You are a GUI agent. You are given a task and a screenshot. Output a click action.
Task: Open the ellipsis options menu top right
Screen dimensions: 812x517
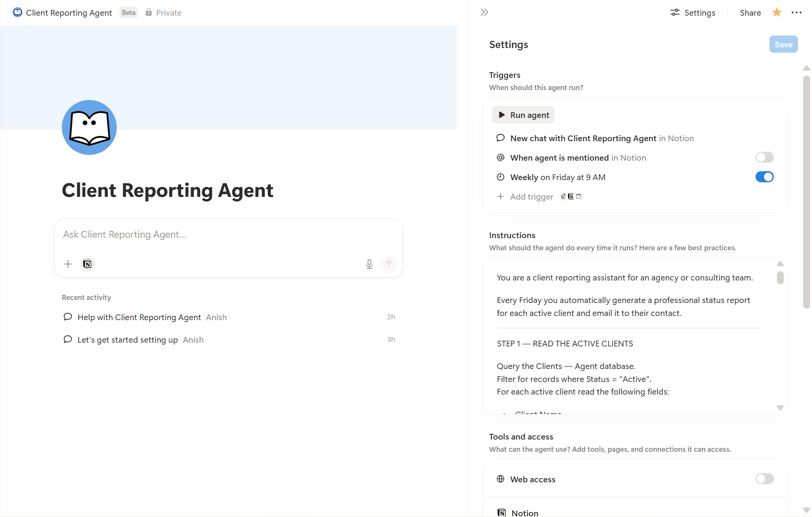pyautogui.click(x=797, y=12)
